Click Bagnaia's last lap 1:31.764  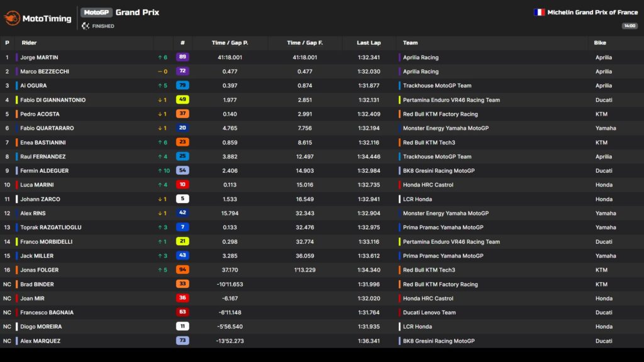[369, 312]
